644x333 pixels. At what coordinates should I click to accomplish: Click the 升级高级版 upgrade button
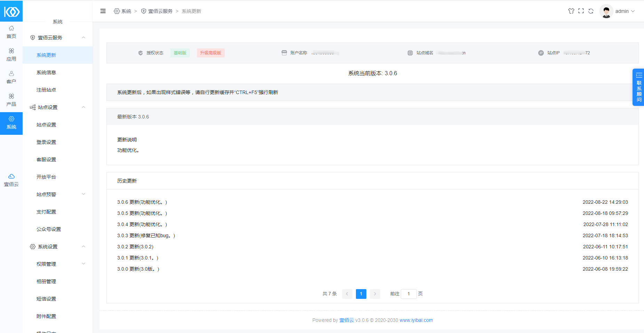(x=210, y=53)
